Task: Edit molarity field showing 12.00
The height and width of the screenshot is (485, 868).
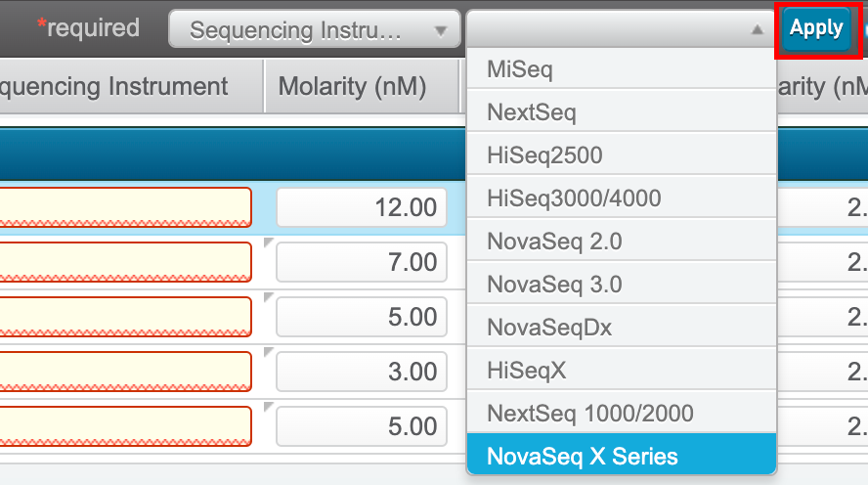Action: [361, 207]
